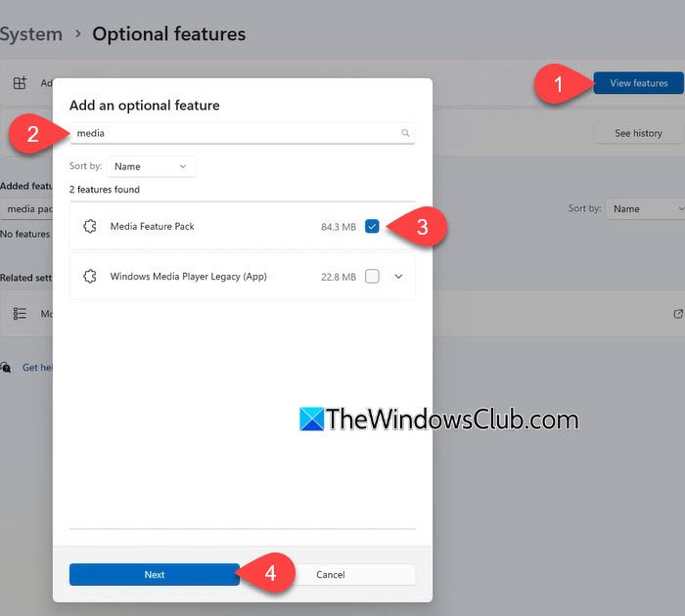
Task: Click the 2 features found text
Action: 105,190
